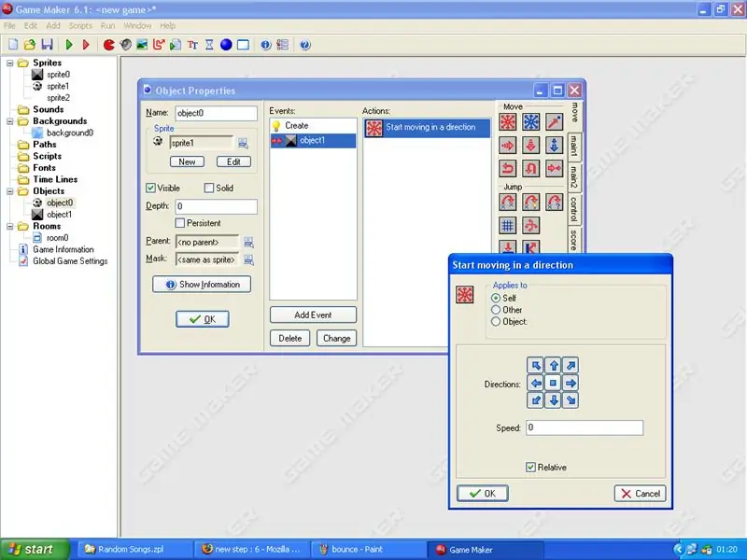
Task: Open the Mask selection menu icon
Action: (x=248, y=260)
